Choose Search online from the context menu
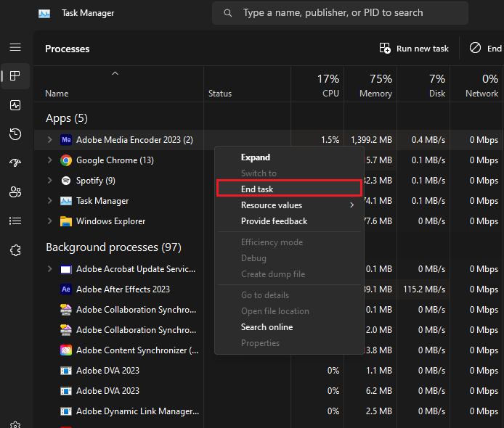This screenshot has height=428, width=504. [267, 327]
